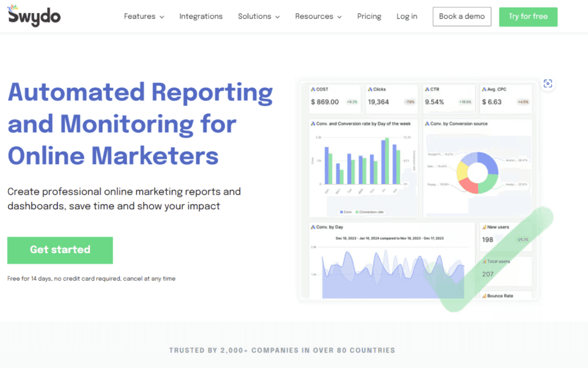
Task: Click the Conv. by Conversion source icon
Action: click(x=427, y=124)
